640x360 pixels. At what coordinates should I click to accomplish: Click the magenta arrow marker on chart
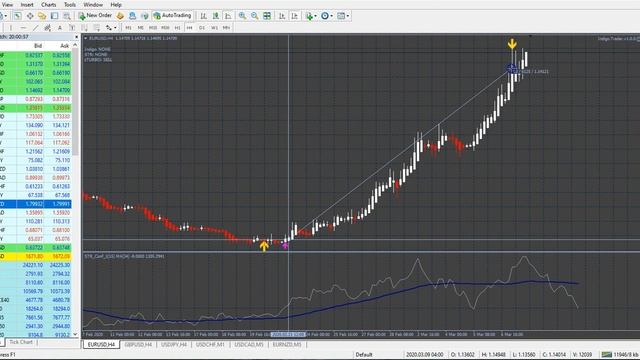(285, 246)
